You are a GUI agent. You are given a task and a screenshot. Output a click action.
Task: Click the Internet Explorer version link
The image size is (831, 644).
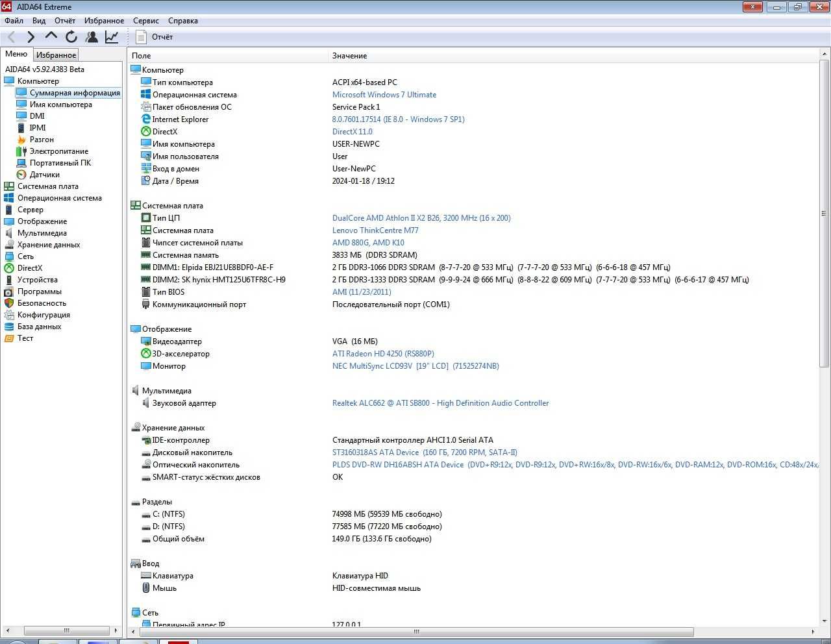(x=398, y=119)
